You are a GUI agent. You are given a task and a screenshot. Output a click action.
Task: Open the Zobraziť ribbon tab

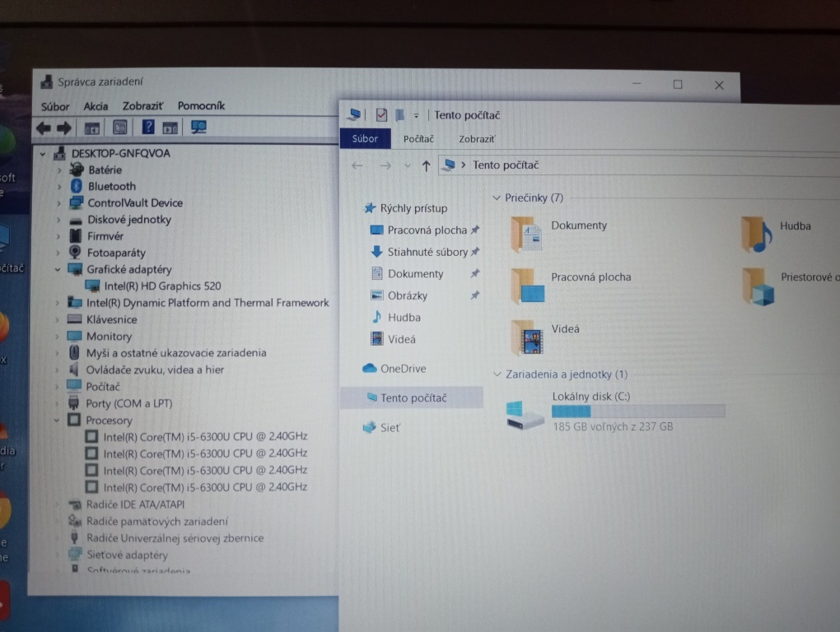point(476,139)
